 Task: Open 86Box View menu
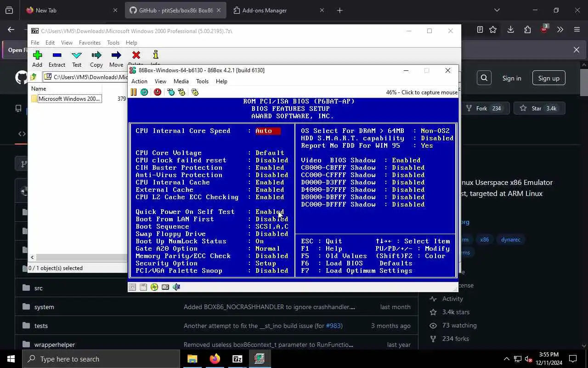pyautogui.click(x=160, y=81)
